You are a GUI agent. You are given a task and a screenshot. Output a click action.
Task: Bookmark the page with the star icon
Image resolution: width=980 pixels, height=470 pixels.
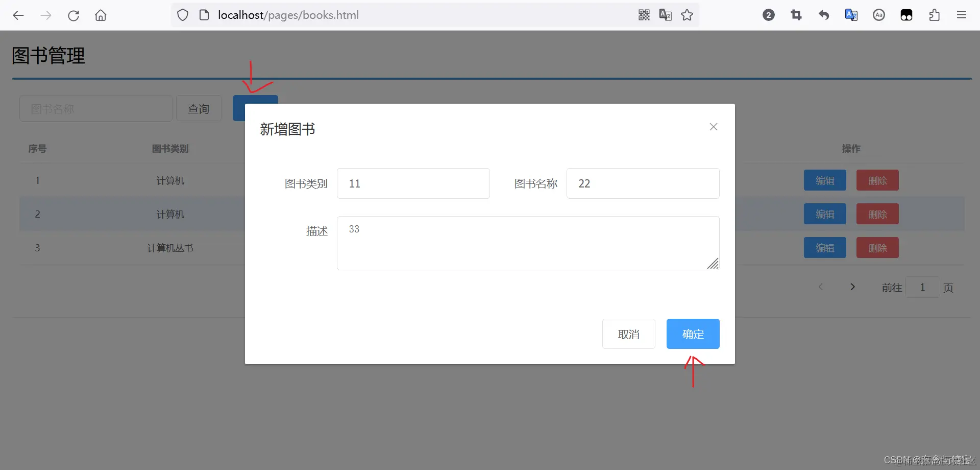(x=687, y=15)
